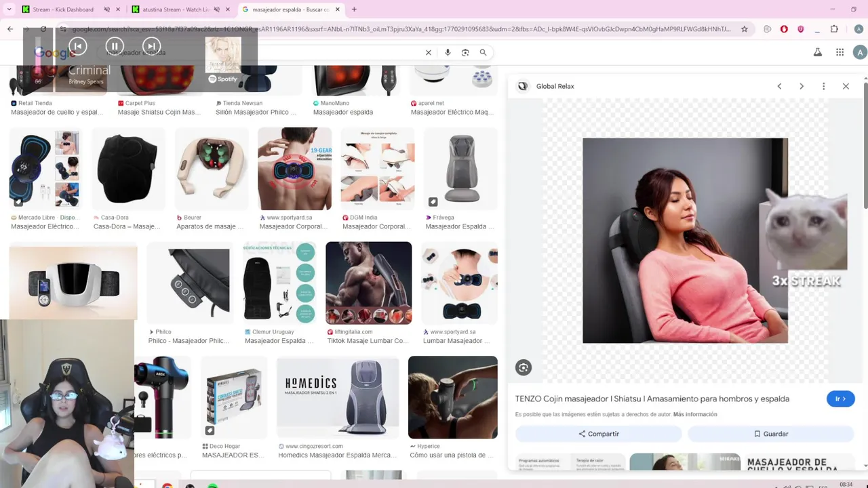
Task: Open Chrome from the taskbar
Action: click(167, 485)
